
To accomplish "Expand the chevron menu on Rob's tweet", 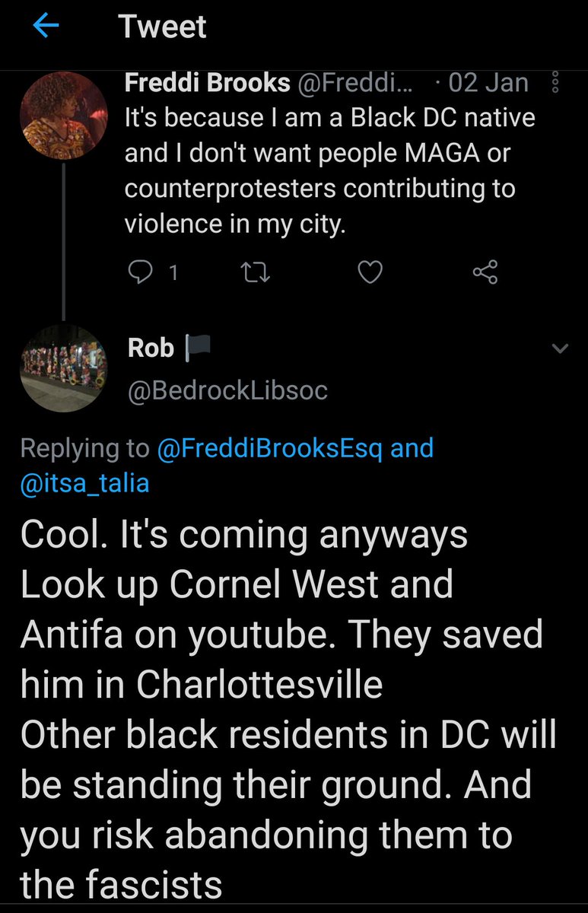I will 559,349.
